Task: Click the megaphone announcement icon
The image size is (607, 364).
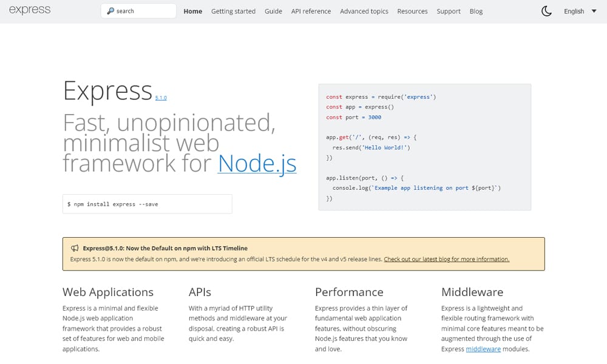Action: 75,248
